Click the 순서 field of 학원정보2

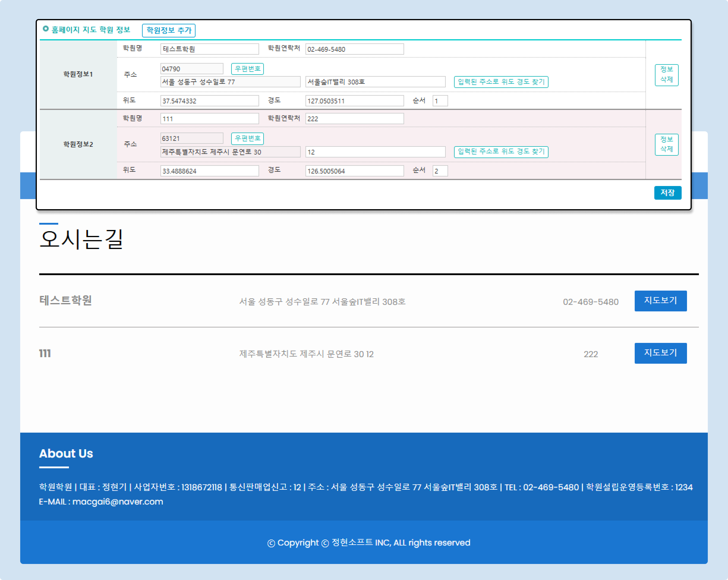click(x=440, y=171)
